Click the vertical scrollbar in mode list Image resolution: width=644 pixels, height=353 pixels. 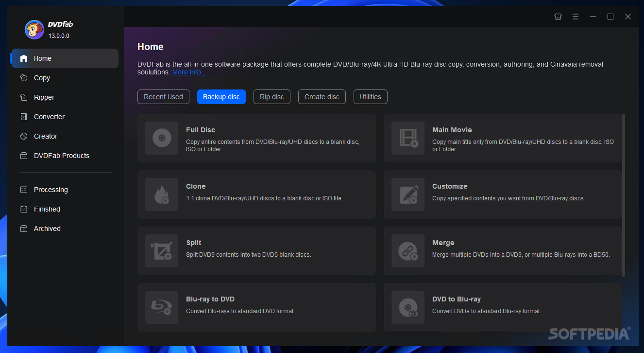click(624, 195)
